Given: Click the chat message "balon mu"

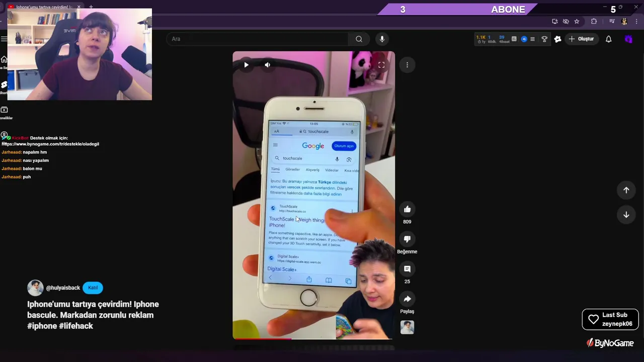Looking at the screenshot, I should [x=32, y=168].
